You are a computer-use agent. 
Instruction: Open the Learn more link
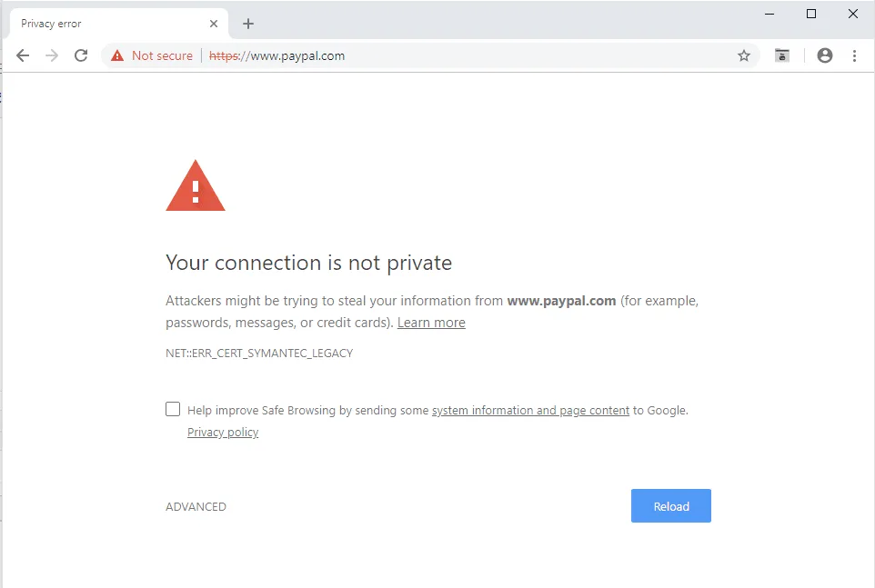[431, 322]
